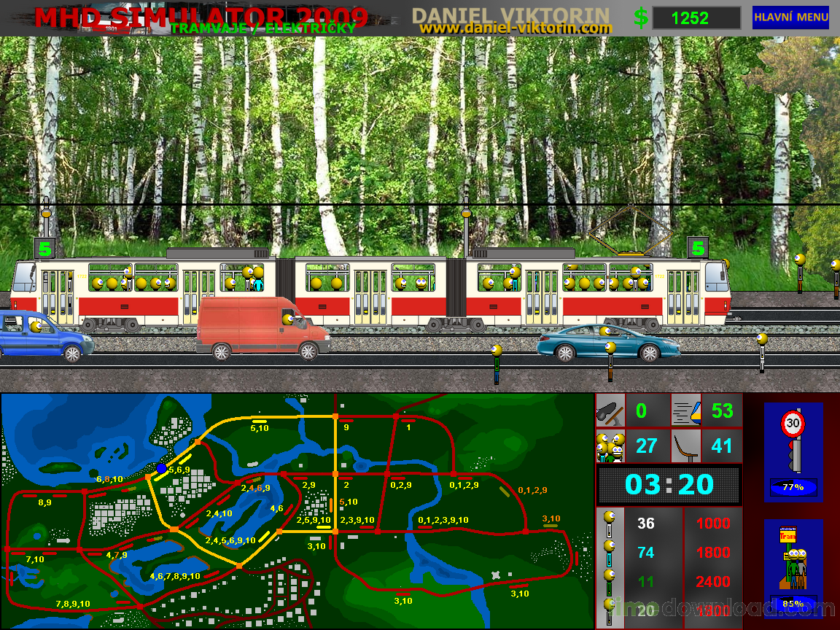The image size is (840, 630).
Task: Click the black-body passenger icon beside 20
Action: [610, 612]
